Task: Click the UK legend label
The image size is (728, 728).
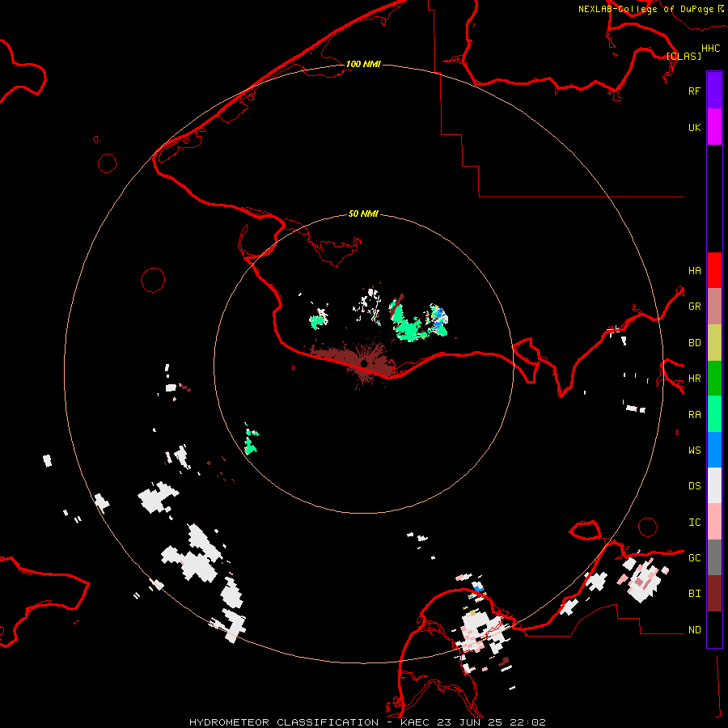Action: pyautogui.click(x=694, y=127)
